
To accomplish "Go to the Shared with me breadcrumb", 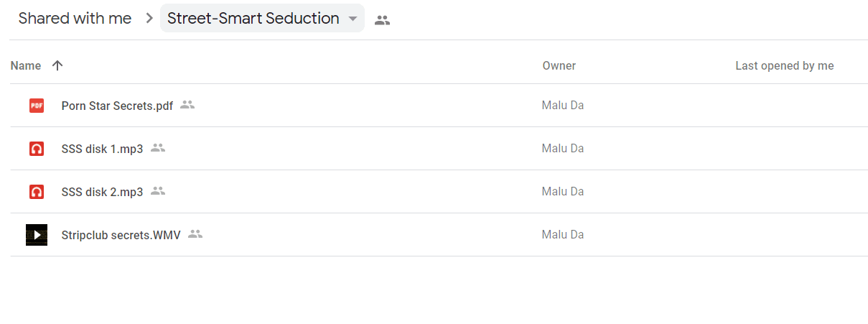I will coord(75,19).
